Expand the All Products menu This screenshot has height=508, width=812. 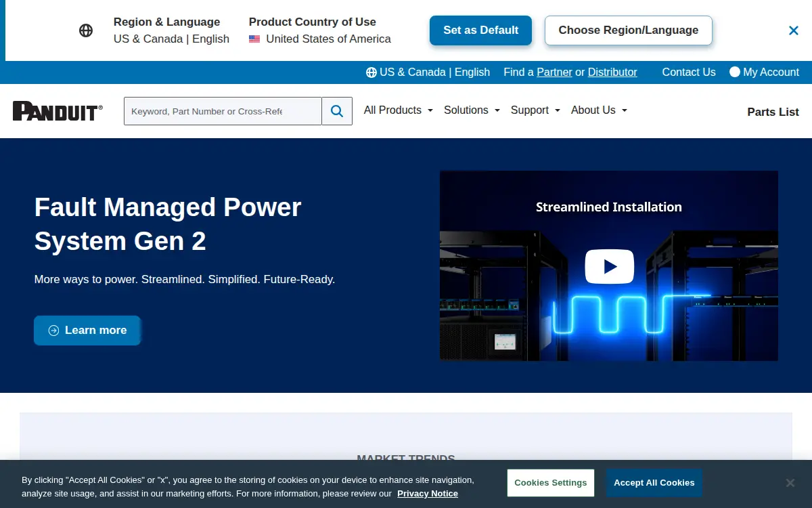(398, 110)
